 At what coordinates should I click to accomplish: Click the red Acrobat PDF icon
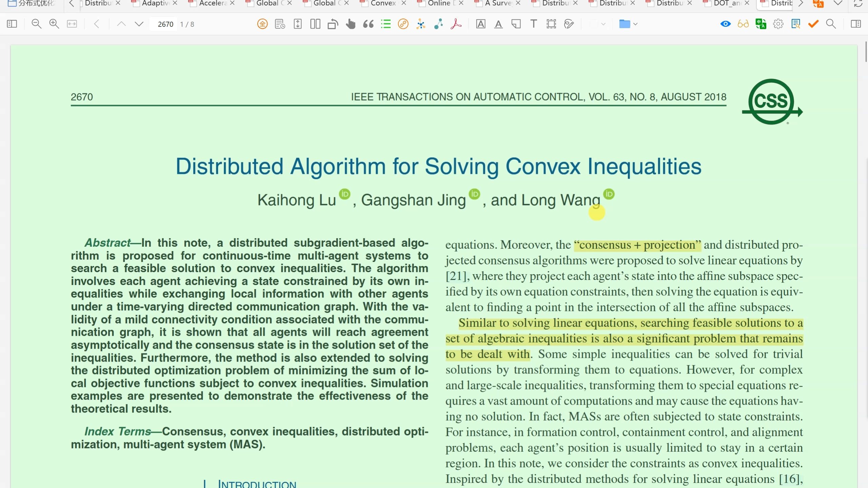[456, 24]
